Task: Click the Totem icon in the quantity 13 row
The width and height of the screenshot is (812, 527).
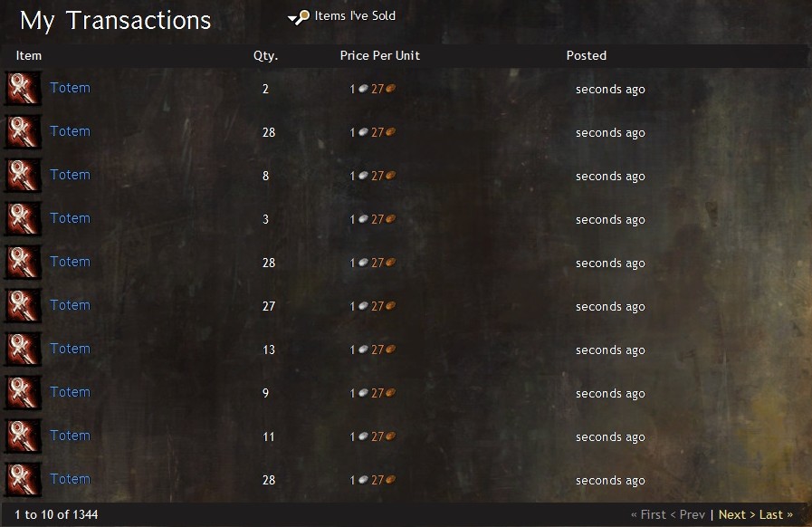Action: (24, 350)
